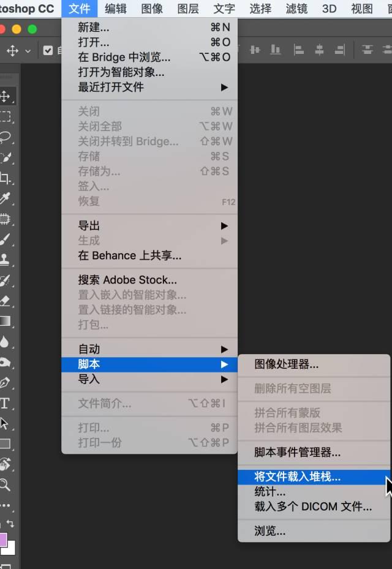Viewport: 392px width, 569px height.
Task: Open the 滤镜 menu
Action: coord(296,9)
